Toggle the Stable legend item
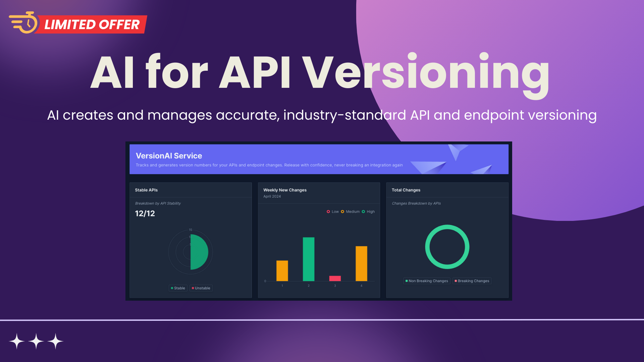 pos(178,288)
